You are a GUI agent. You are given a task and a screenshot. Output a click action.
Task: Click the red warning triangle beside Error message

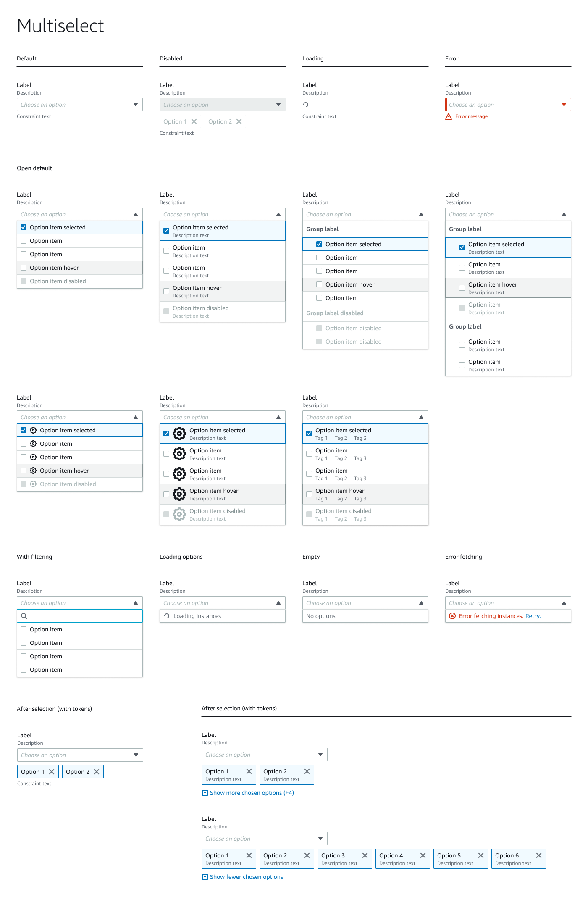[449, 116]
